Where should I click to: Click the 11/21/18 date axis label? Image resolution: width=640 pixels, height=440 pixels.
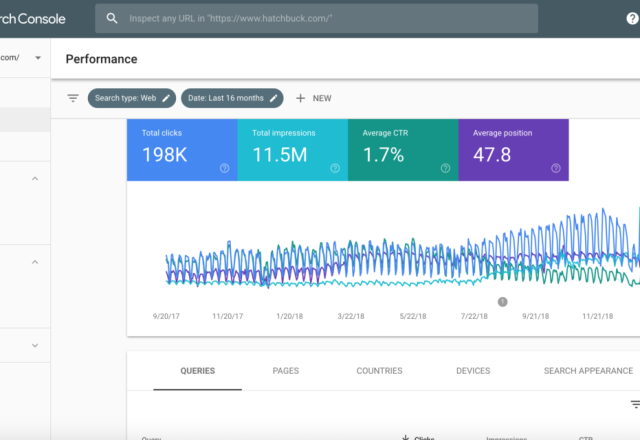(x=598, y=316)
